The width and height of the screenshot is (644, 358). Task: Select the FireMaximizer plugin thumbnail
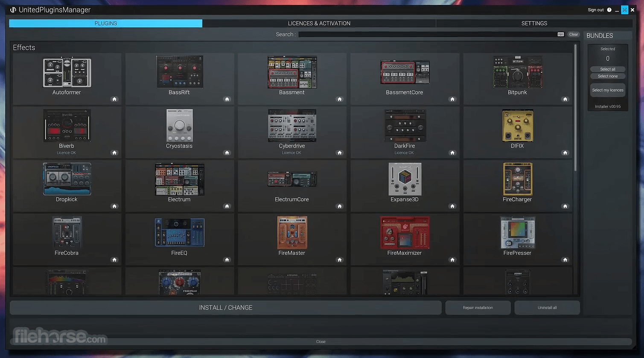click(x=405, y=233)
